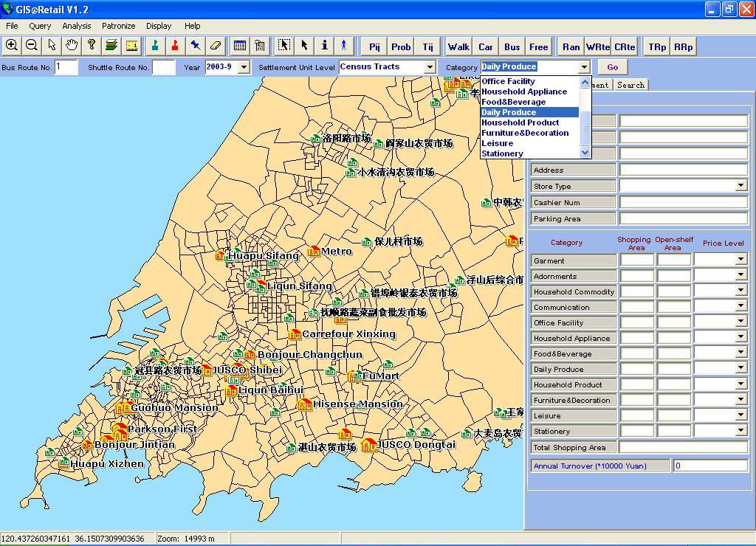Image resolution: width=756 pixels, height=546 pixels.
Task: Click the yellow question mark query tool
Action: 91,46
